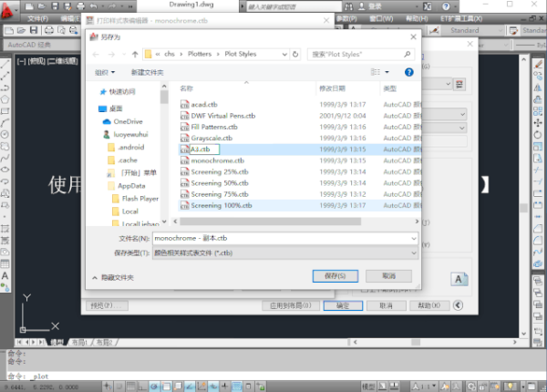This screenshot has height=392, width=547.
Task: Open the exchange X icon in title bar
Action: pyautogui.click(x=428, y=6)
